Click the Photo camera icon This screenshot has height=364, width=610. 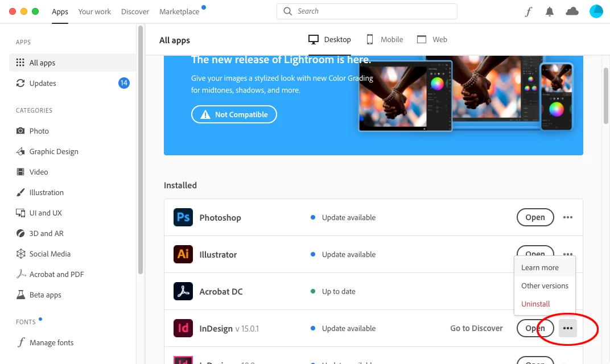click(x=20, y=131)
